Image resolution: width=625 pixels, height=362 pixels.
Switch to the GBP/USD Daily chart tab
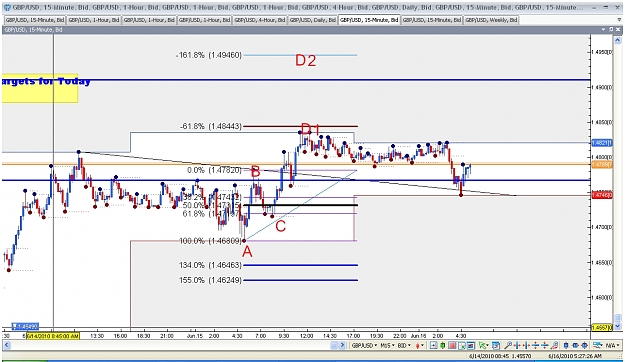click(x=312, y=20)
